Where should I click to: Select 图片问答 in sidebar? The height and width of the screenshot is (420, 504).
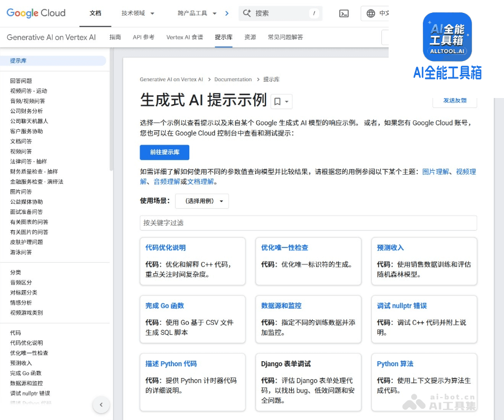coord(21,192)
